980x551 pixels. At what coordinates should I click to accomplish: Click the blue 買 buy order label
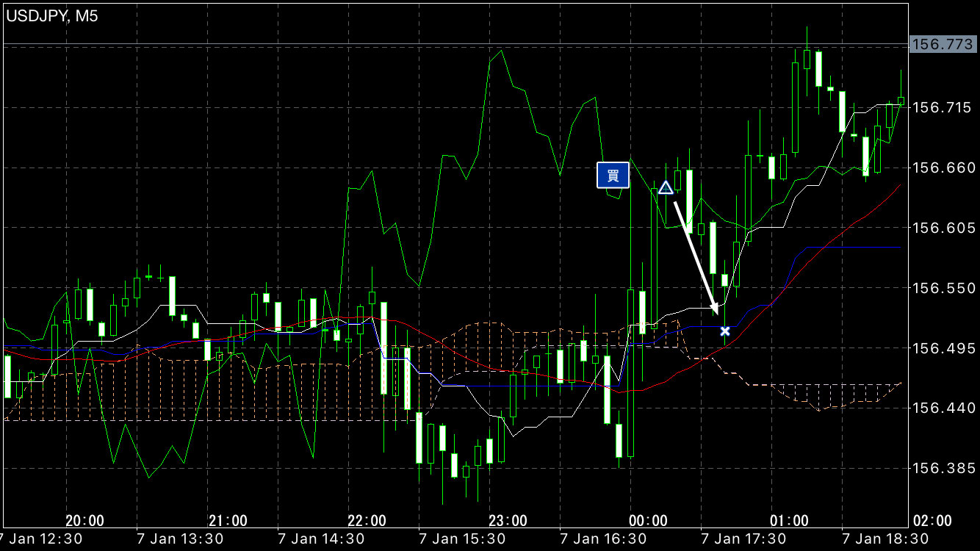(613, 175)
